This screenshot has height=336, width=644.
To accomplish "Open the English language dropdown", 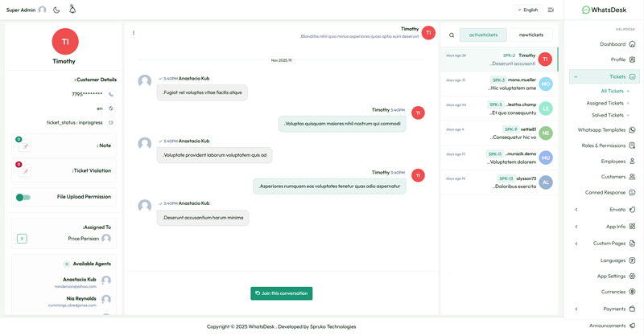I will tap(528, 10).
